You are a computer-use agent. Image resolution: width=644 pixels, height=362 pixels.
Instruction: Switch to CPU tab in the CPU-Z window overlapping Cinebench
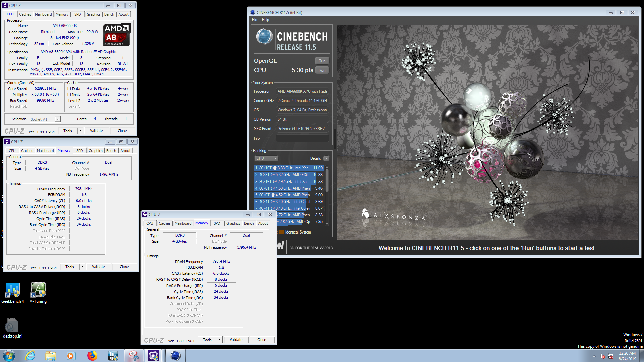tap(150, 223)
